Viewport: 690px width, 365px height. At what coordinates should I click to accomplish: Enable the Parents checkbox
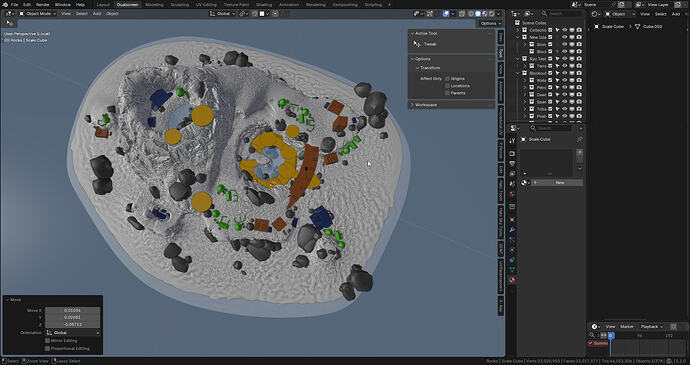[448, 93]
